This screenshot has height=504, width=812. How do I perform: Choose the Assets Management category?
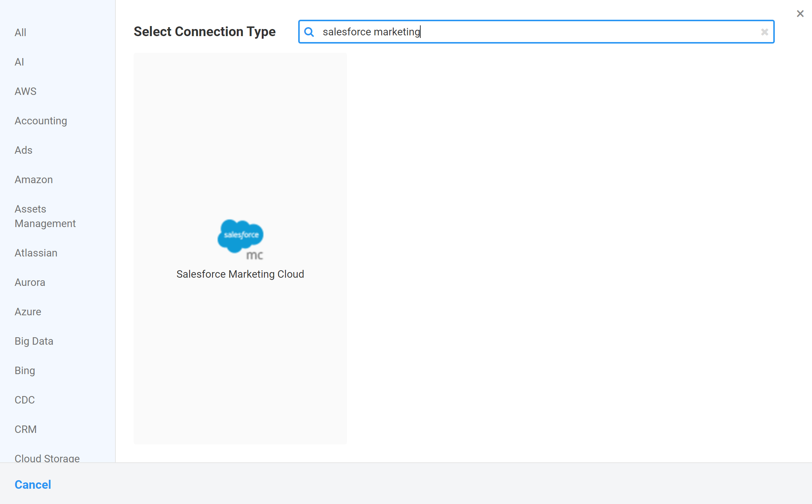click(45, 216)
